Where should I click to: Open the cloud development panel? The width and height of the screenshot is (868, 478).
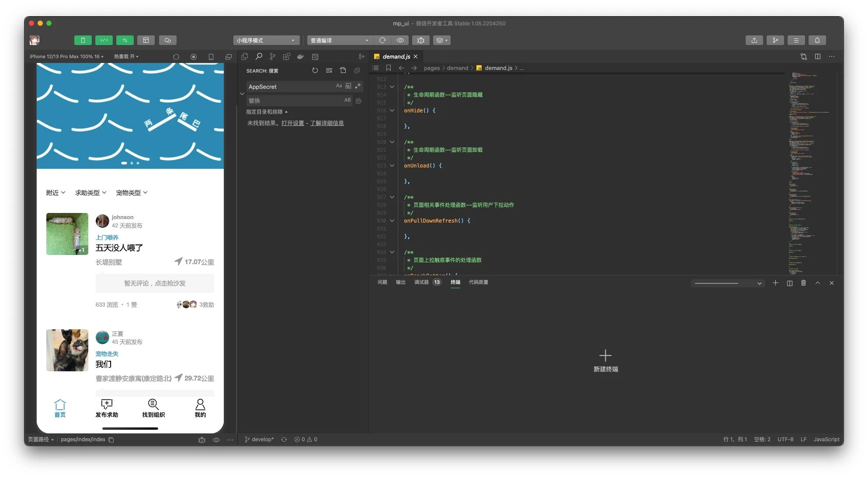pyautogui.click(x=168, y=40)
